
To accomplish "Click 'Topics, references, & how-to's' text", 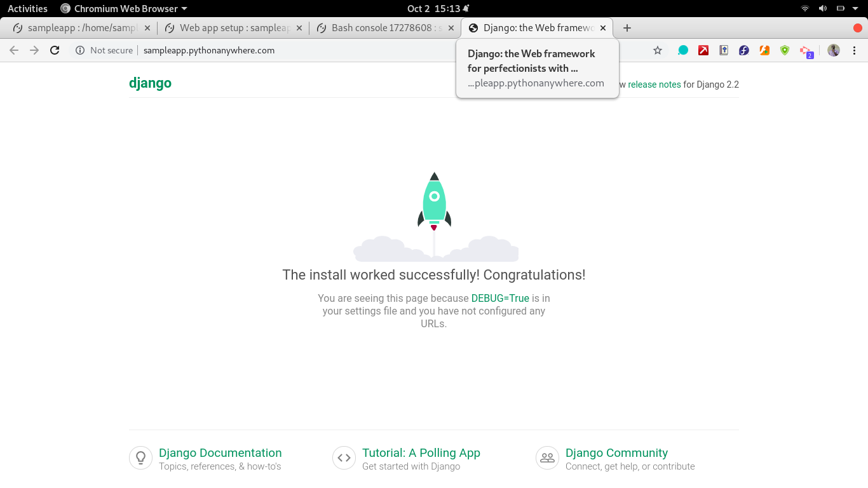I will pyautogui.click(x=220, y=466).
